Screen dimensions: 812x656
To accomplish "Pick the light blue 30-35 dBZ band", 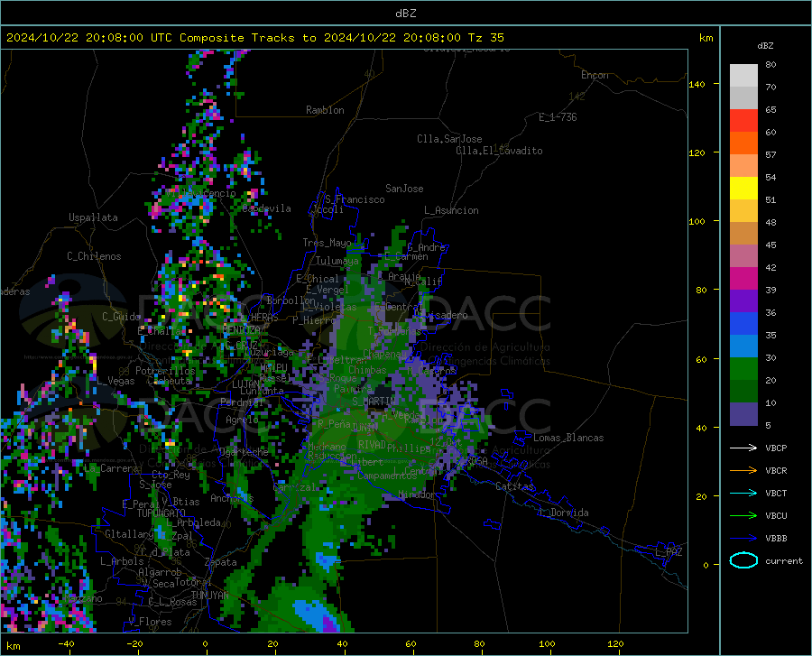I will pyautogui.click(x=743, y=346).
